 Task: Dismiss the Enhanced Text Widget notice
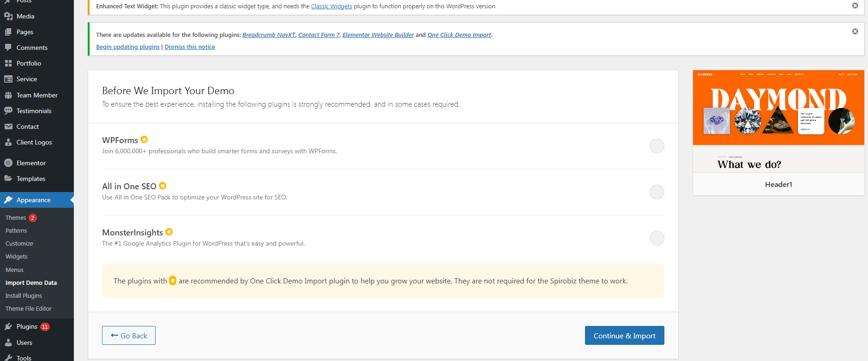tap(855, 6)
